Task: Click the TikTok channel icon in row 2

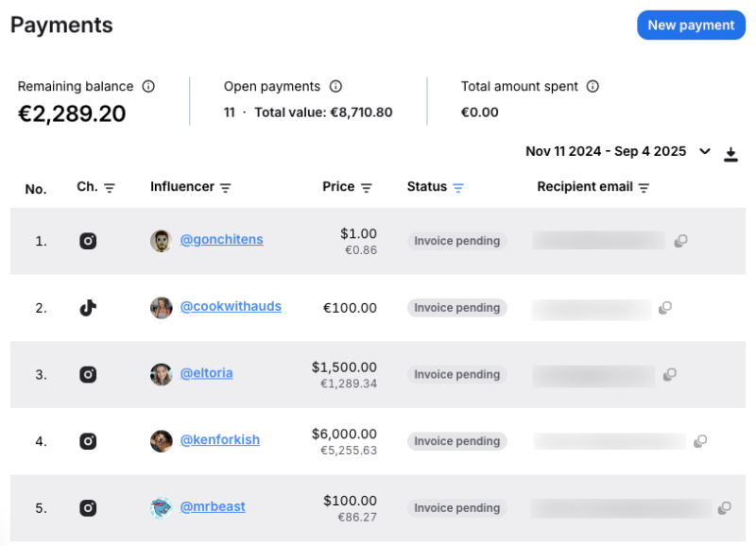Action: point(88,308)
